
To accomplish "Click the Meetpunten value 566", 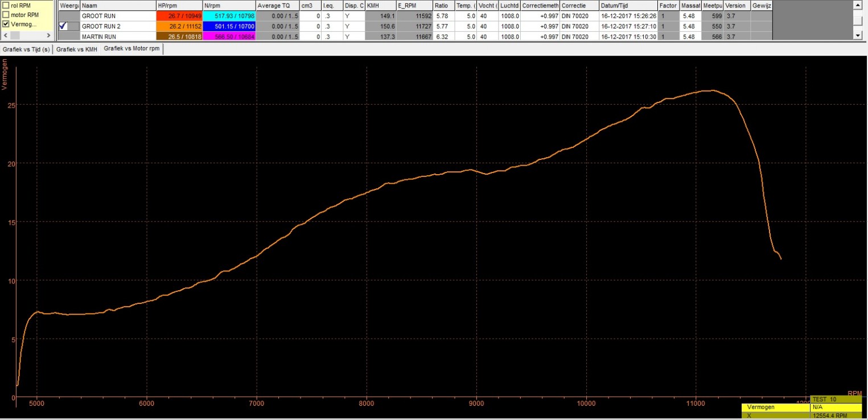I will click(713, 36).
